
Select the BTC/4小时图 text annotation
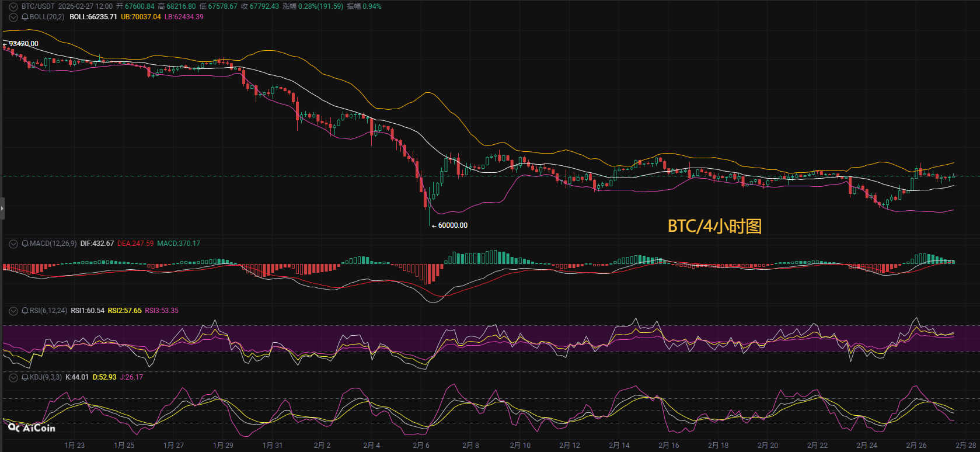coord(714,226)
